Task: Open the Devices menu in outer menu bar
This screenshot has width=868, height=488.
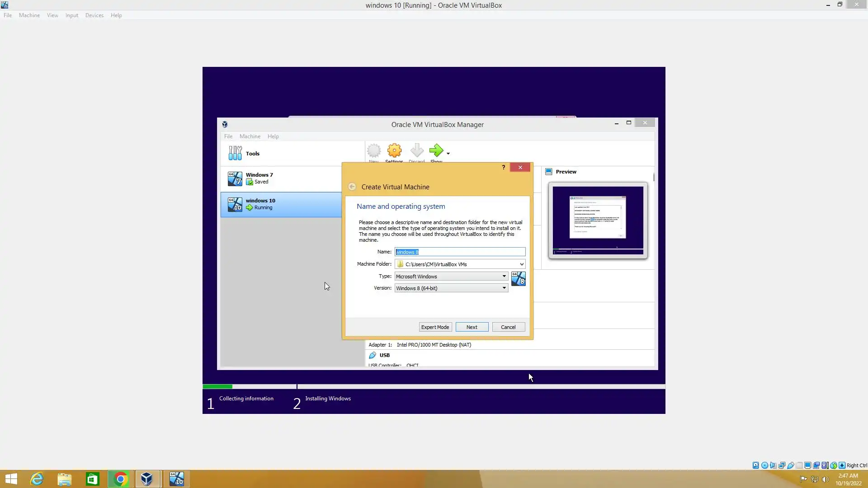Action: pos(94,15)
